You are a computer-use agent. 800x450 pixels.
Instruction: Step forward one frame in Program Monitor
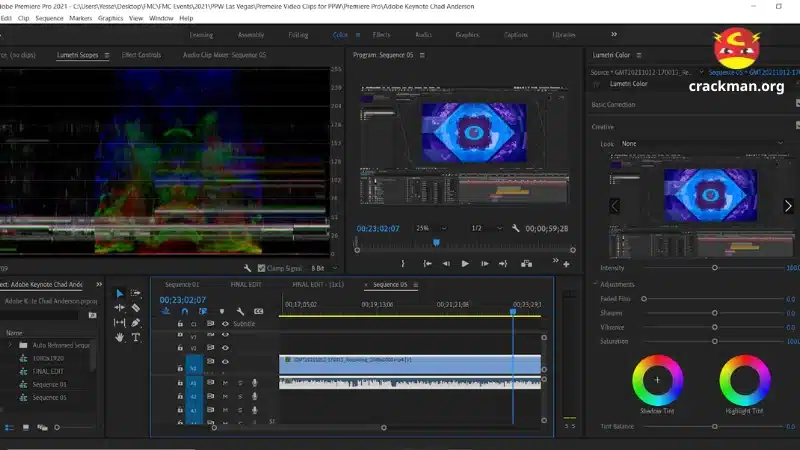click(485, 264)
